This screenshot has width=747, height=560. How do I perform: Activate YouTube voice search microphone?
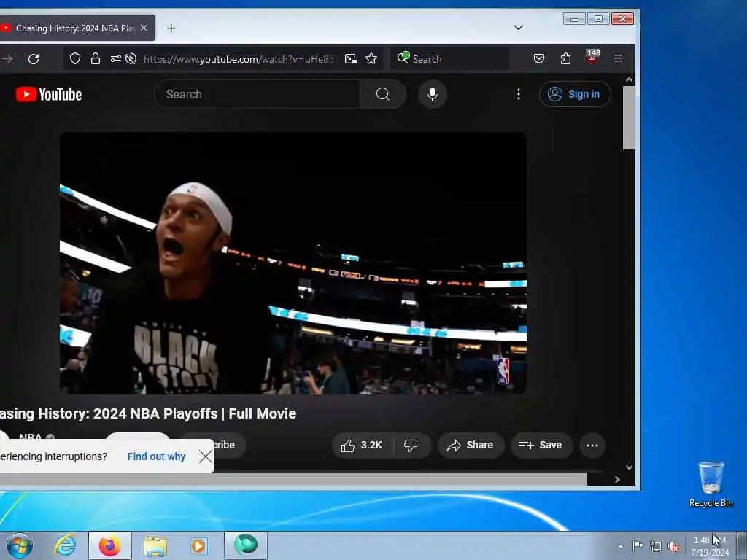pyautogui.click(x=433, y=94)
